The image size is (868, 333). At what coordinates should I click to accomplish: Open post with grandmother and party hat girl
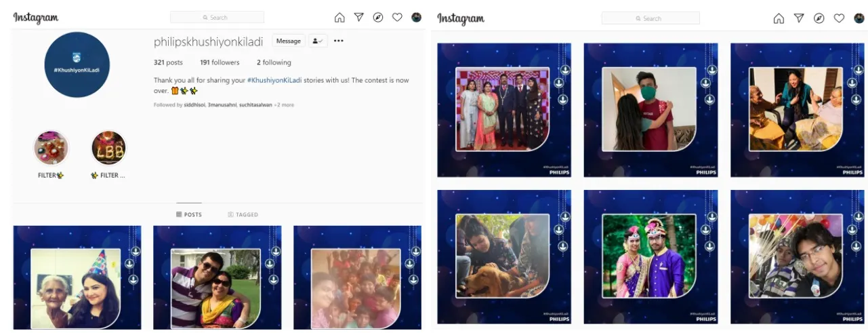[x=77, y=277]
